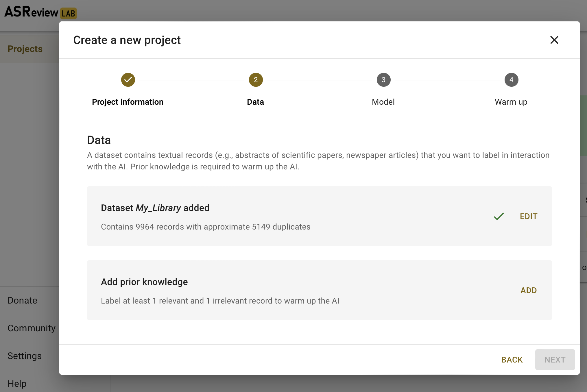Screen dimensions: 587x392
Task: Click the ASReview LAB logo
Action: click(x=40, y=12)
